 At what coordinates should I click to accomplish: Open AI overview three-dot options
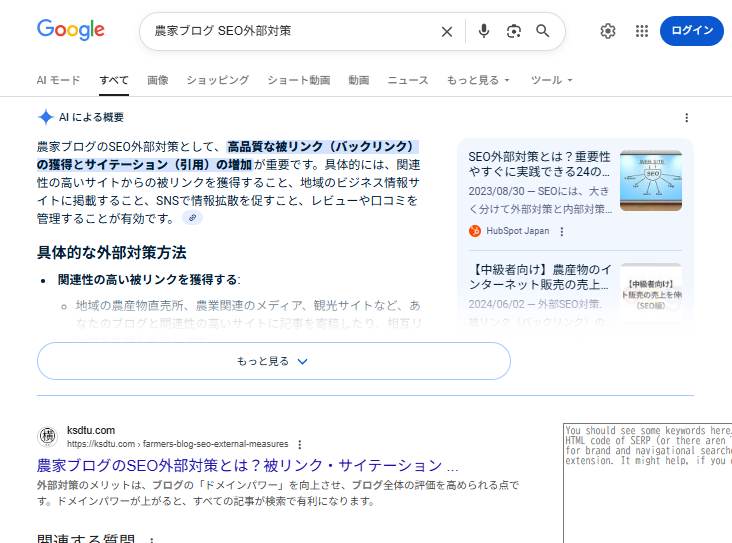point(686,117)
